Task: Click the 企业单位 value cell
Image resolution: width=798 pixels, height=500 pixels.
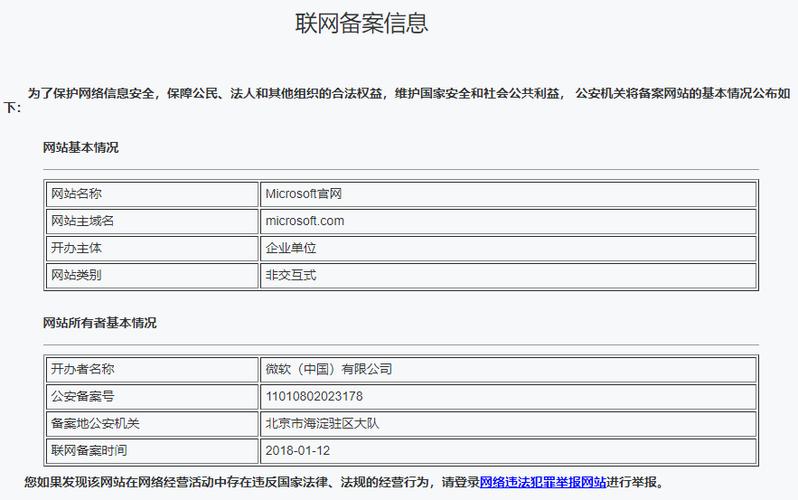Action: [508, 248]
